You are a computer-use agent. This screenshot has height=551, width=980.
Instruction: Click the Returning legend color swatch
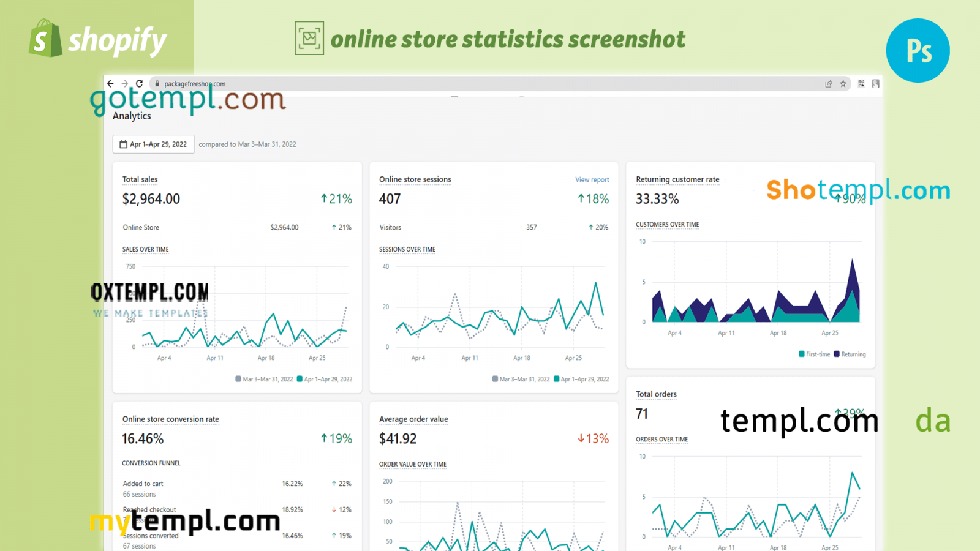point(837,354)
